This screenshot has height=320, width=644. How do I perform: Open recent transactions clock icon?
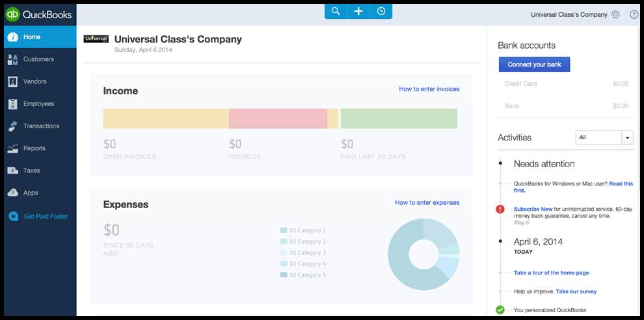tap(381, 12)
